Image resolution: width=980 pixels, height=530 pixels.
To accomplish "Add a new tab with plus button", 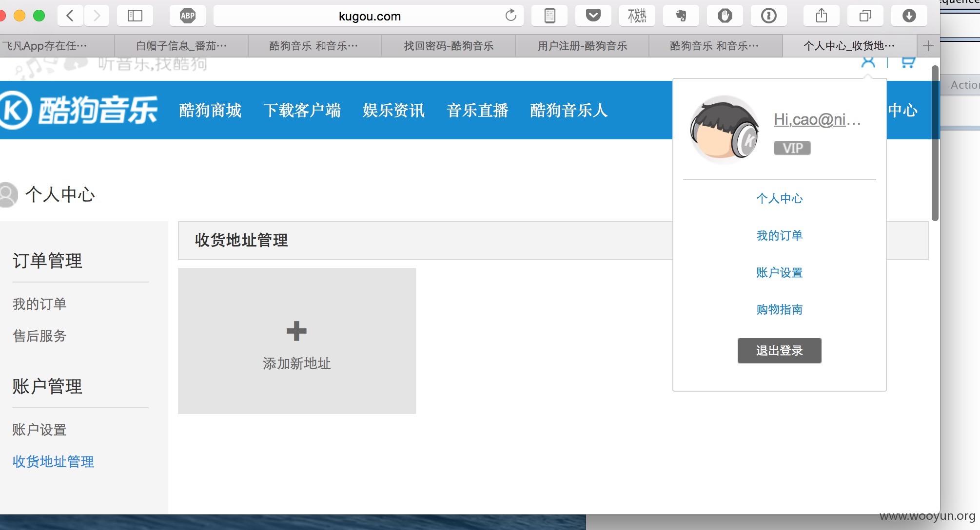I will pos(928,46).
